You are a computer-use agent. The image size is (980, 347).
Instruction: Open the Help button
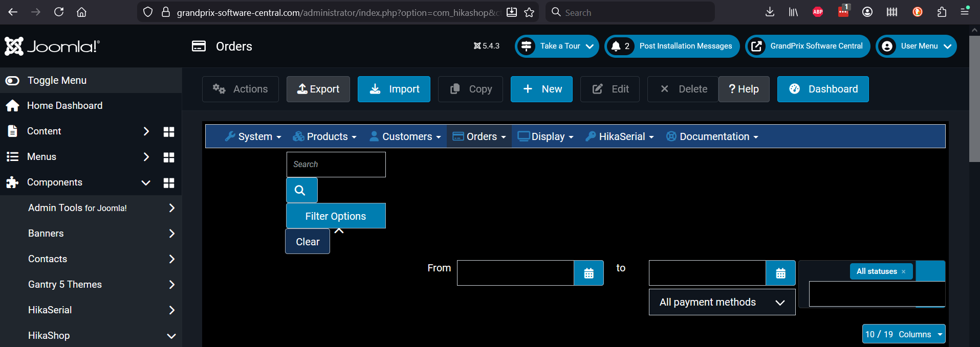(744, 89)
